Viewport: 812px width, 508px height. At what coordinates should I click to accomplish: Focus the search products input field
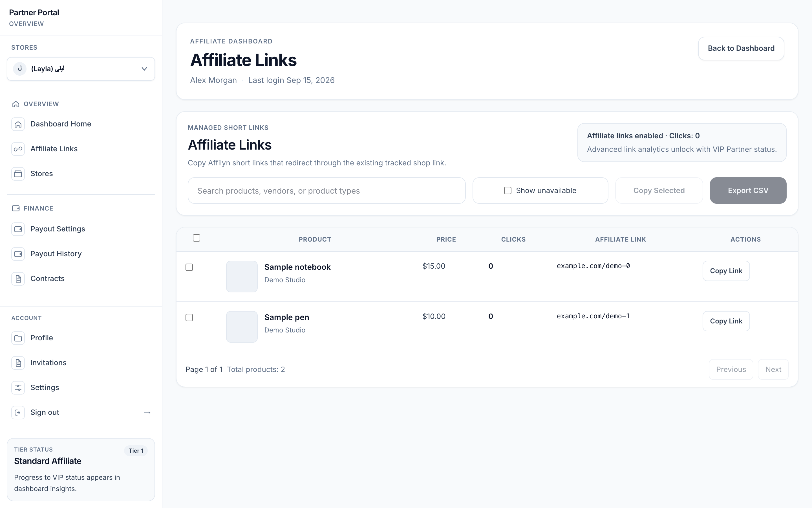click(326, 190)
